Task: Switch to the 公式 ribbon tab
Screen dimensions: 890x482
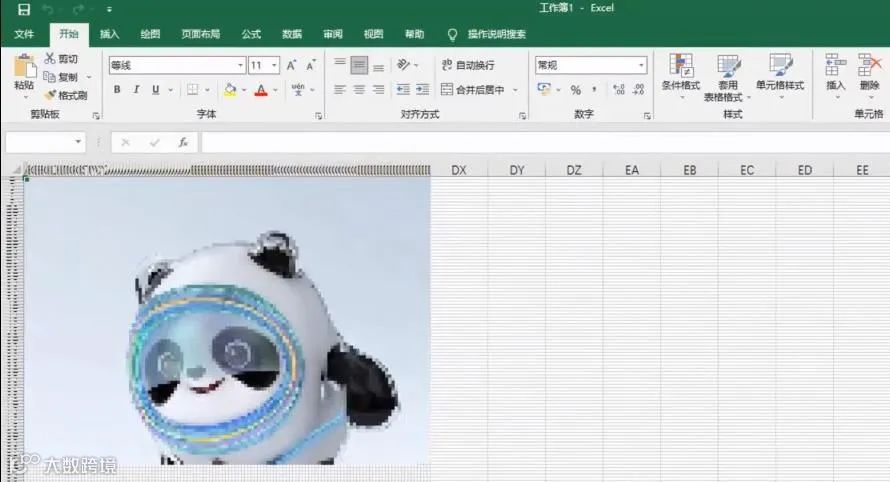Action: 251,34
